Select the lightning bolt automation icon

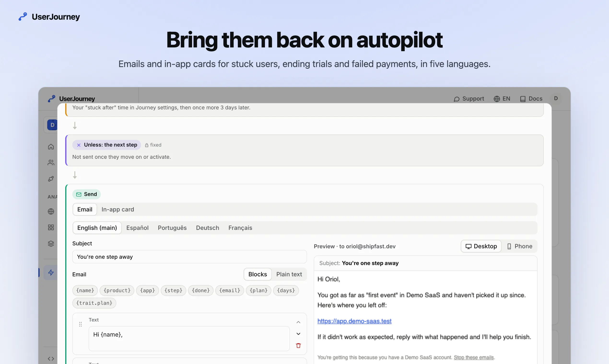click(x=51, y=273)
